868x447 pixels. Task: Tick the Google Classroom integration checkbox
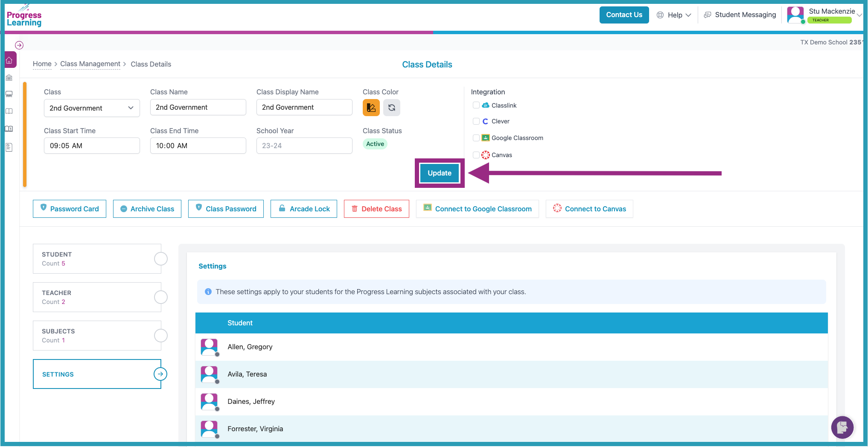point(476,138)
